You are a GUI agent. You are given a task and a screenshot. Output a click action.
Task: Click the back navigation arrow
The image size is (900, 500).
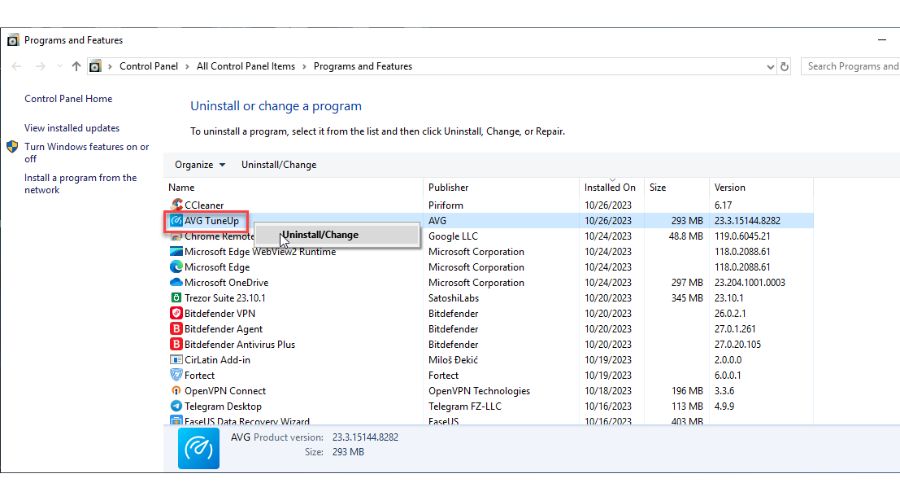pyautogui.click(x=17, y=67)
